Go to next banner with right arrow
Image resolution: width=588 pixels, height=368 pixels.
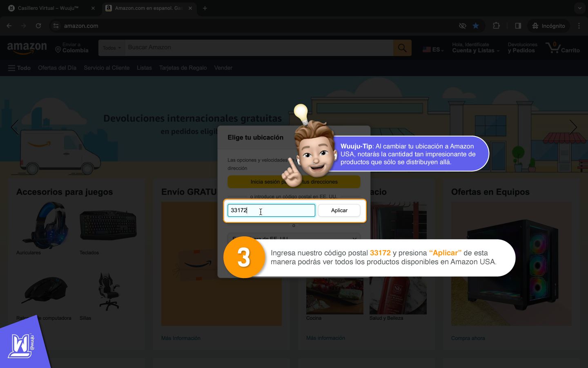573,127
